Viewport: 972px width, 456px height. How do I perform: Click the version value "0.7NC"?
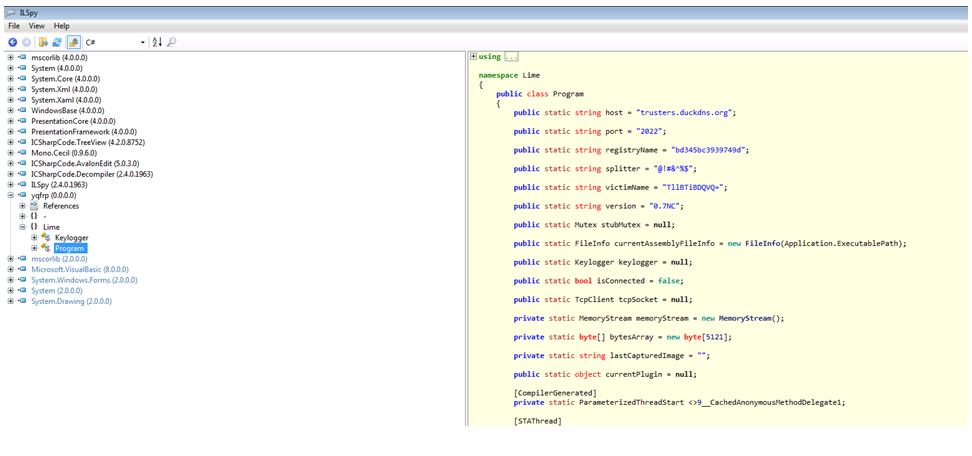666,206
